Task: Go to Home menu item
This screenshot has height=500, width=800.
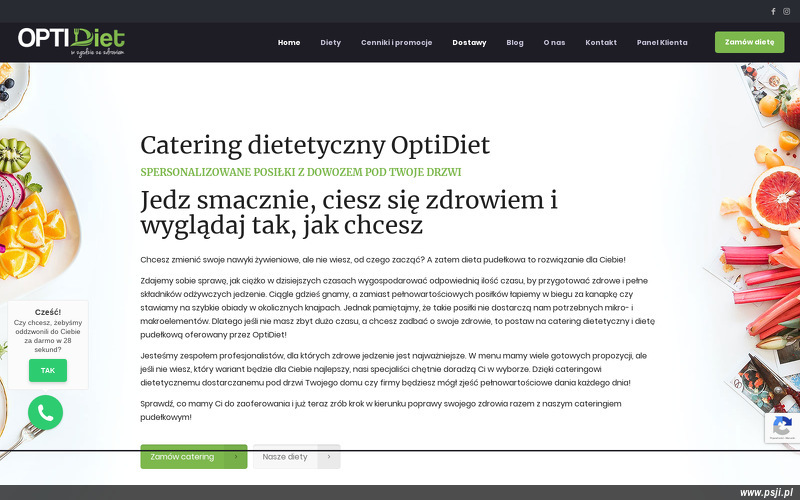Action: [289, 42]
